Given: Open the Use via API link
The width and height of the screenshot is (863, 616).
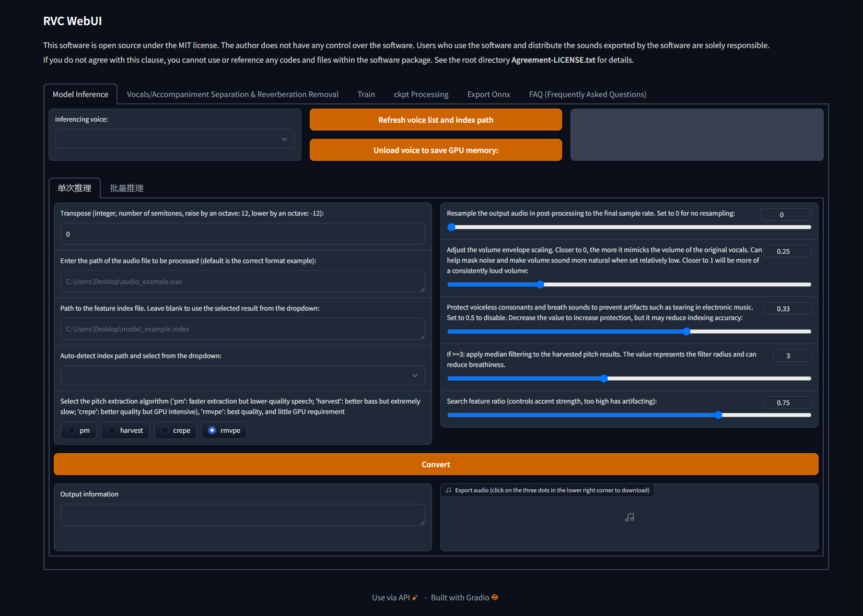Looking at the screenshot, I should [395, 597].
